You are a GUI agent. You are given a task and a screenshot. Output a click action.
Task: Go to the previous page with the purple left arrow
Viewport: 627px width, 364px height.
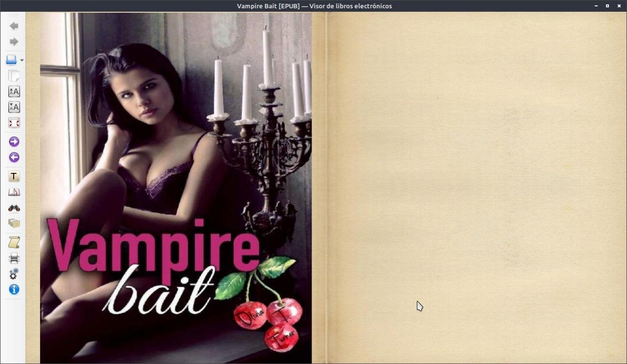(14, 157)
